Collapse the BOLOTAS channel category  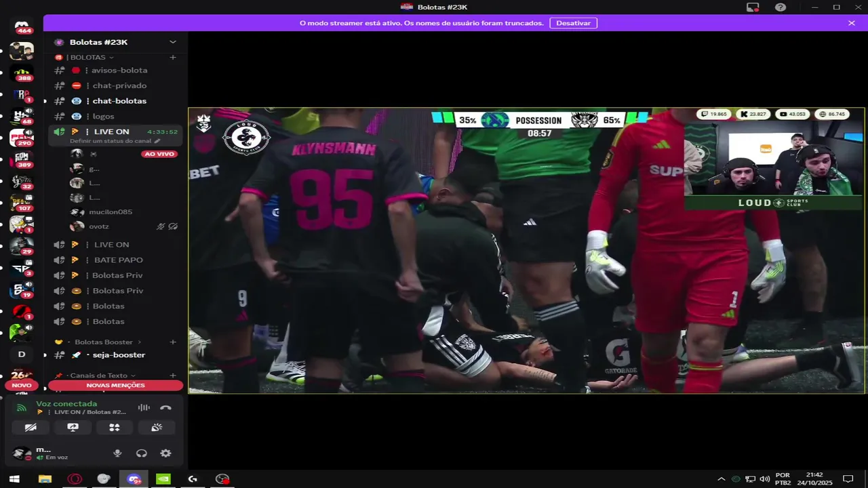point(88,58)
